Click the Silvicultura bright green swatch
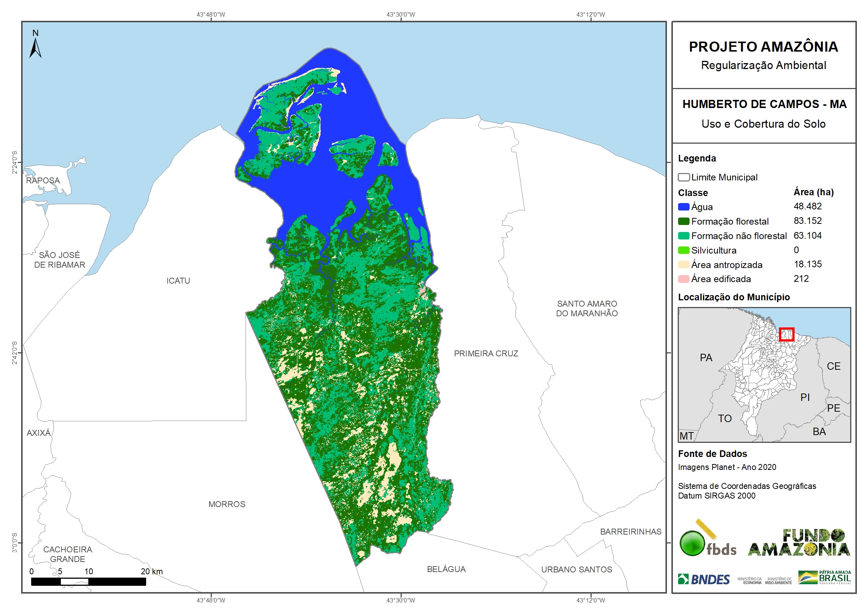The width and height of the screenshot is (868, 614). 684,250
